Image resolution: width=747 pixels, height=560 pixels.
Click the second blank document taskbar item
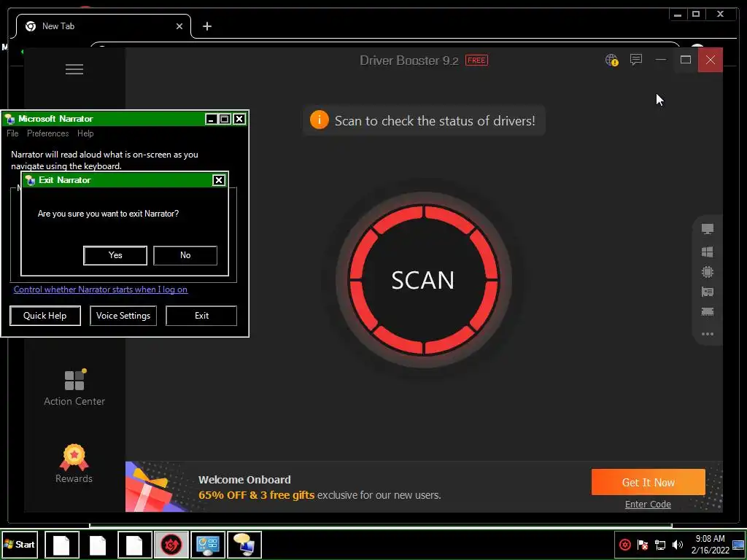(x=98, y=545)
